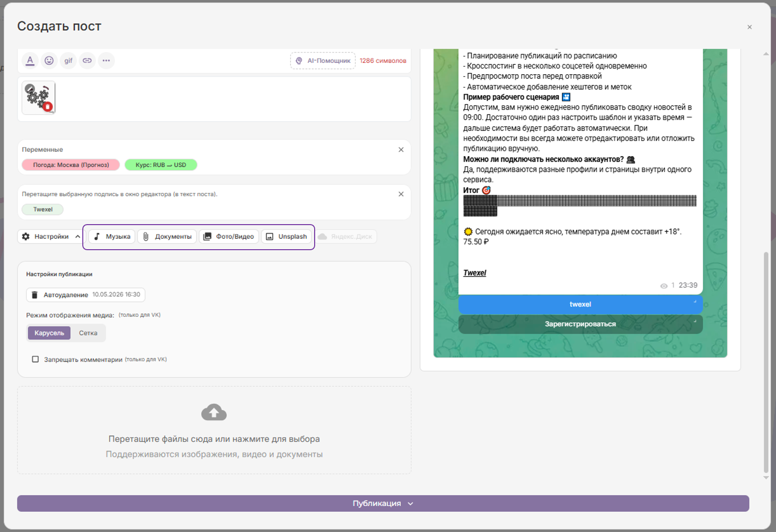Attach documents with paperclip button
This screenshot has width=776, height=532.
point(168,236)
